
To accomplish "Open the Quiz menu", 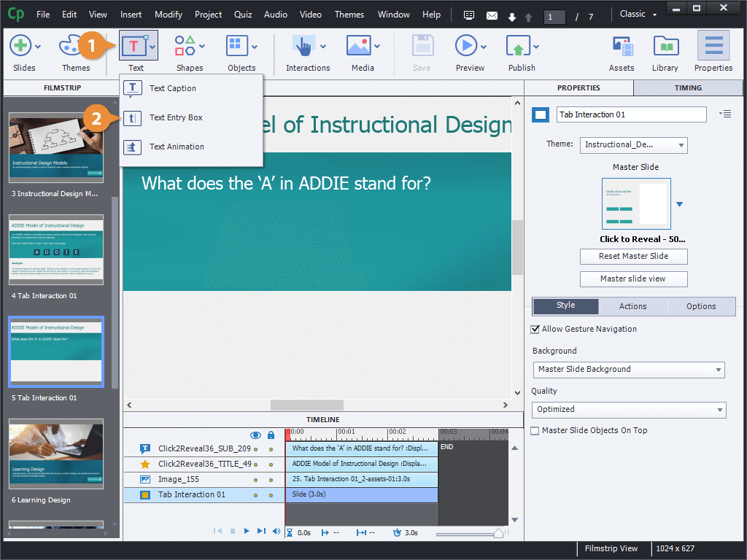I will [x=243, y=14].
